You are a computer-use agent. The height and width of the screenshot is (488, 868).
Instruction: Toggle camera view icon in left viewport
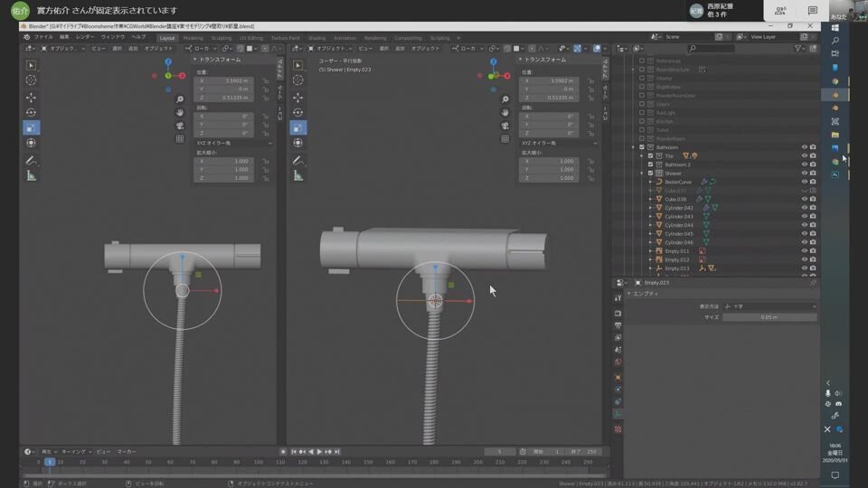180,126
